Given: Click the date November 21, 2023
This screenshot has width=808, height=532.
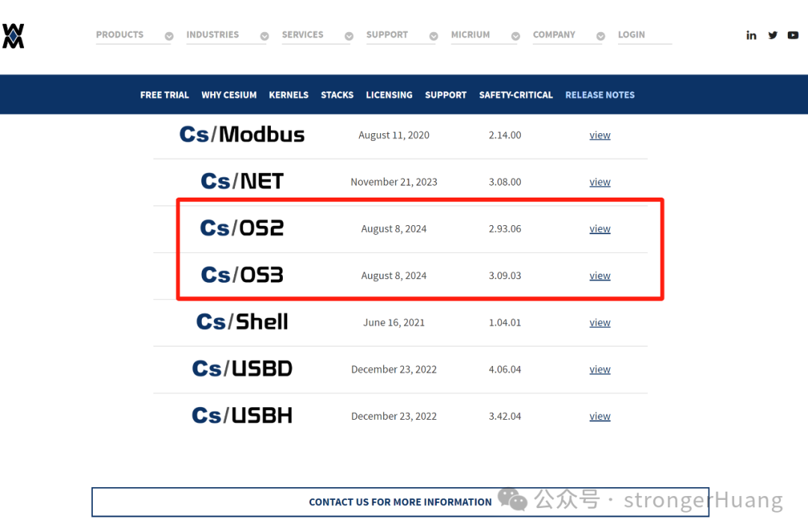Looking at the screenshot, I should point(394,182).
